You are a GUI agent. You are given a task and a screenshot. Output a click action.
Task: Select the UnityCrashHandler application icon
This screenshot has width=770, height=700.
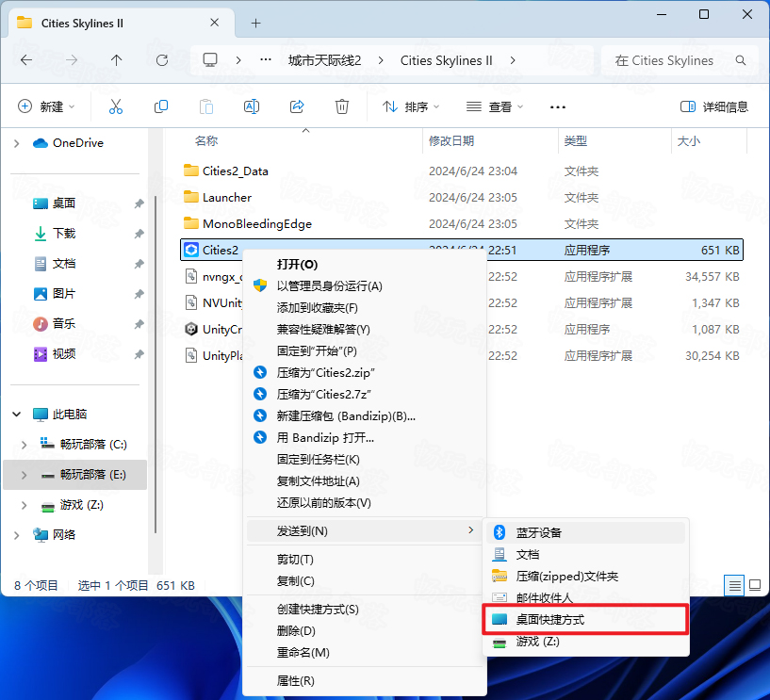click(x=191, y=329)
